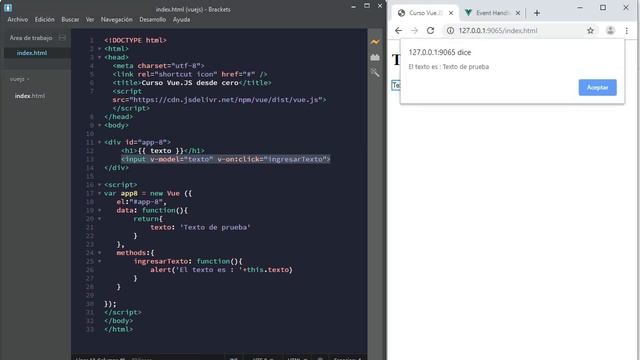Open the Navegación menu

[117, 20]
